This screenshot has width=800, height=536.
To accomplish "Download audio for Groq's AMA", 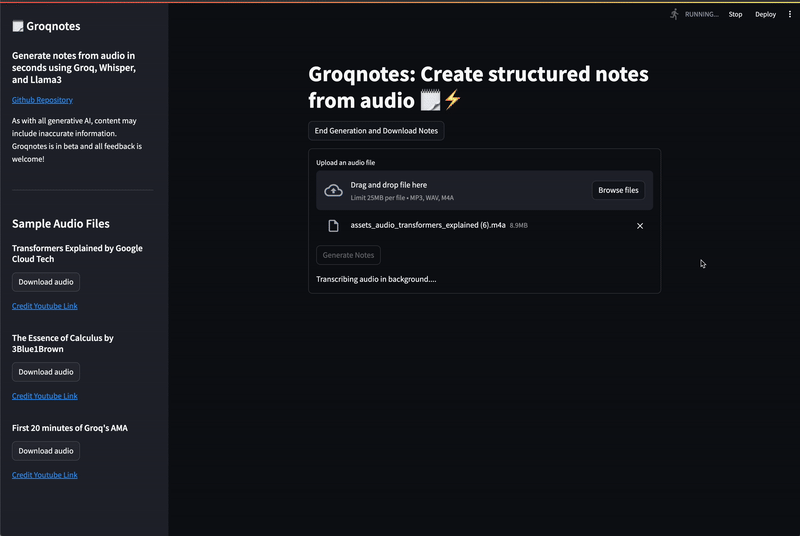I will coord(46,451).
